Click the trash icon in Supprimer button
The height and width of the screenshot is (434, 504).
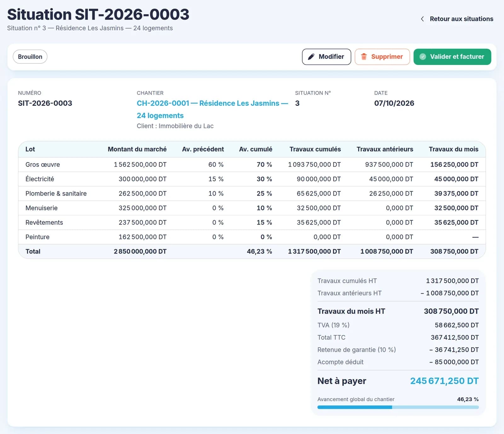[x=364, y=57]
